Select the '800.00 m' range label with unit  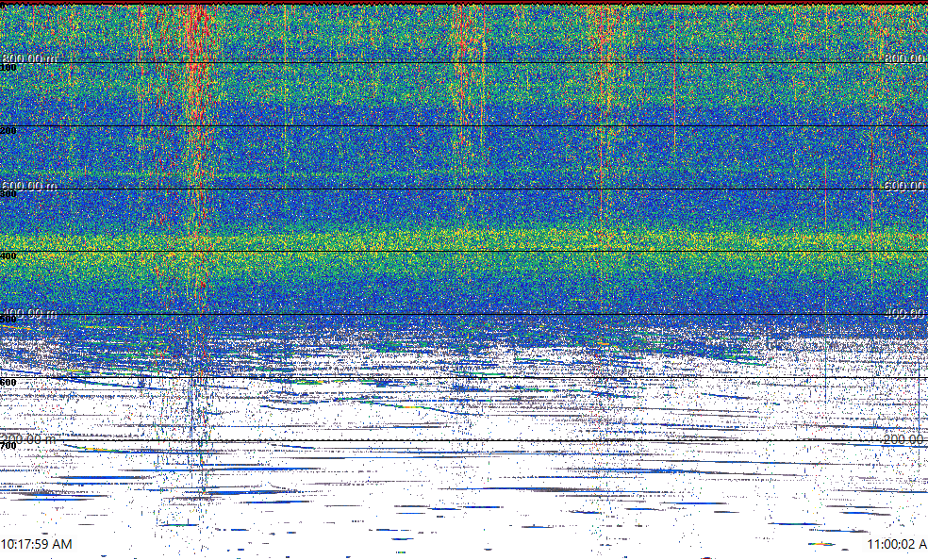[x=28, y=58]
